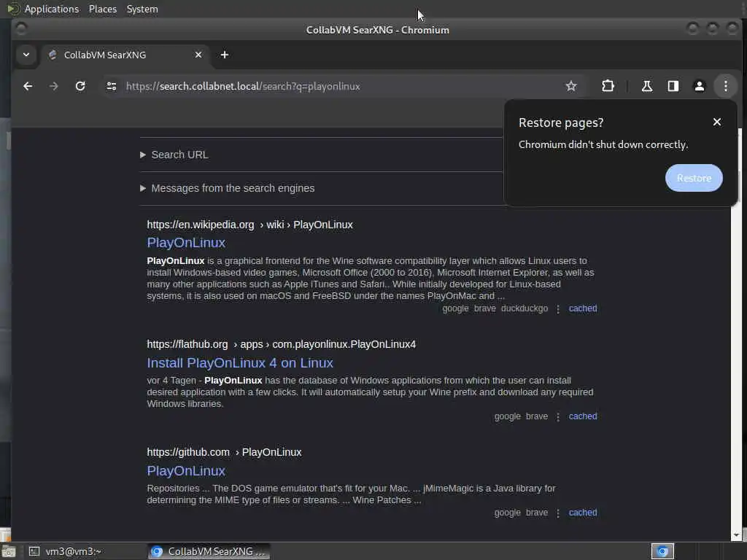
Task: Open more options dots for GitHub result
Action: coord(558,513)
